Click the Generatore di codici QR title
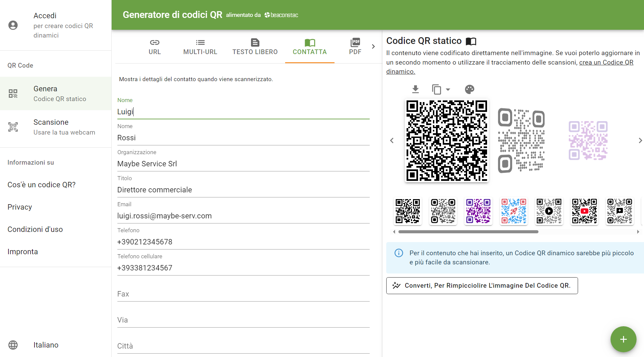644x357 pixels. coord(172,15)
